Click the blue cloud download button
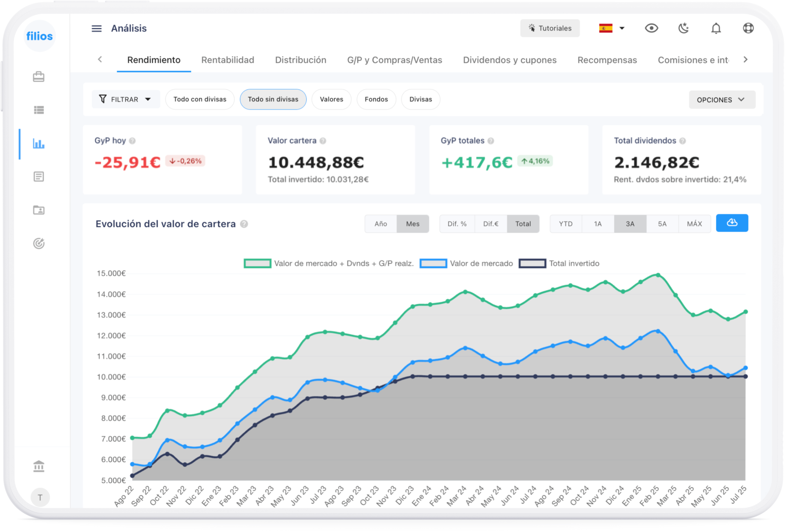Viewport: 785px width, 532px height. click(x=732, y=223)
